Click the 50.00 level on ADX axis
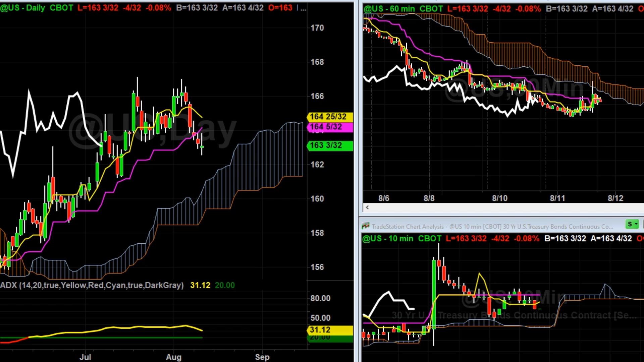Image resolution: width=644 pixels, height=362 pixels. 320,318
